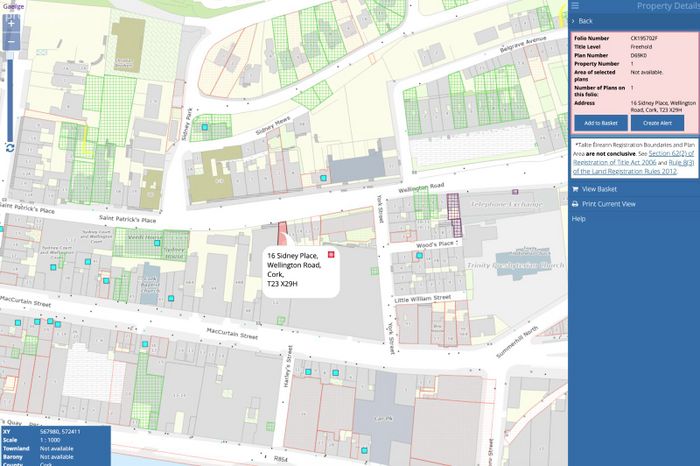This screenshot has height=466, width=700.
Task: Click the printer icon beside Print Current View
Action: pyautogui.click(x=575, y=204)
